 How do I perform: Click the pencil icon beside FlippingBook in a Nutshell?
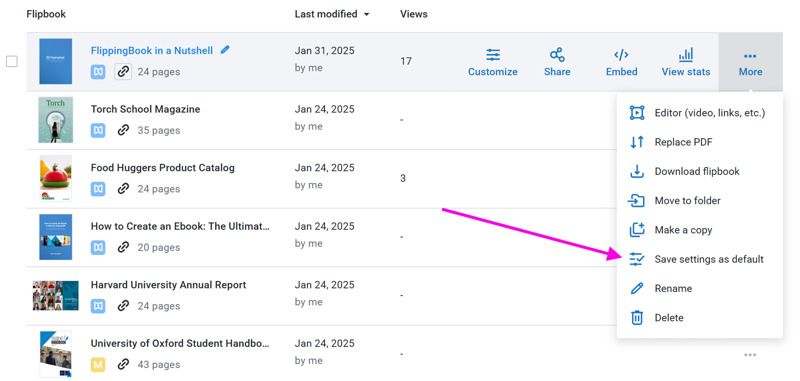[x=225, y=50]
